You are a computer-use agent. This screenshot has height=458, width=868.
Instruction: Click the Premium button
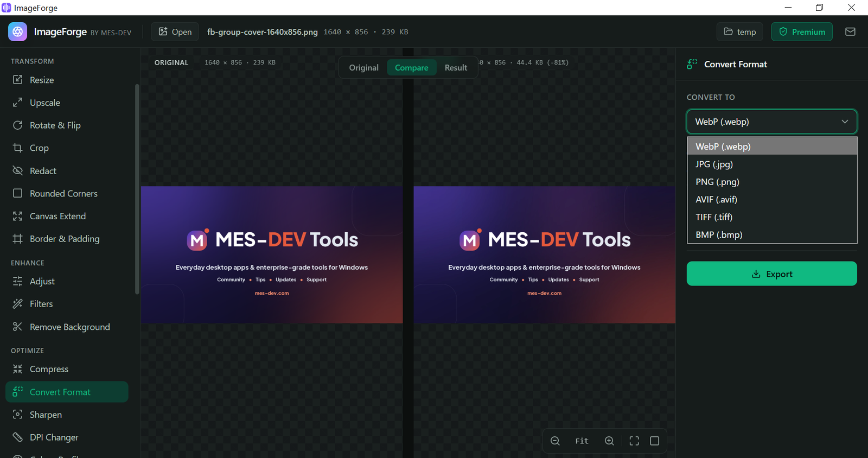[x=802, y=31]
